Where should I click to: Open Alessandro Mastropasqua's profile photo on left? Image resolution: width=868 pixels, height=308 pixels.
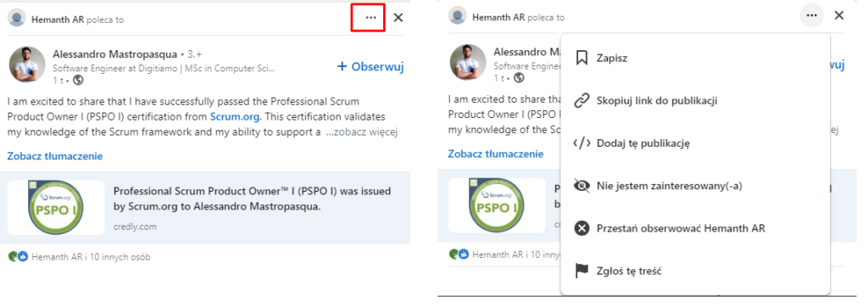pos(27,64)
